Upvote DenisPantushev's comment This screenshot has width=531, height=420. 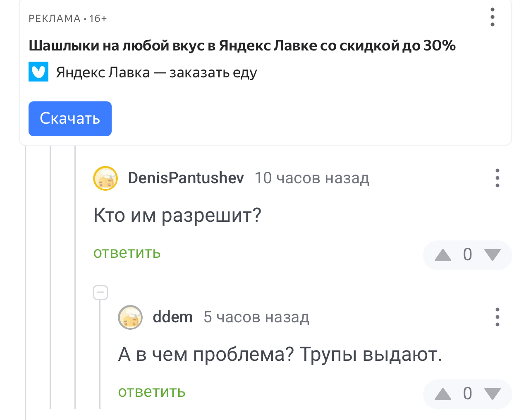click(443, 255)
